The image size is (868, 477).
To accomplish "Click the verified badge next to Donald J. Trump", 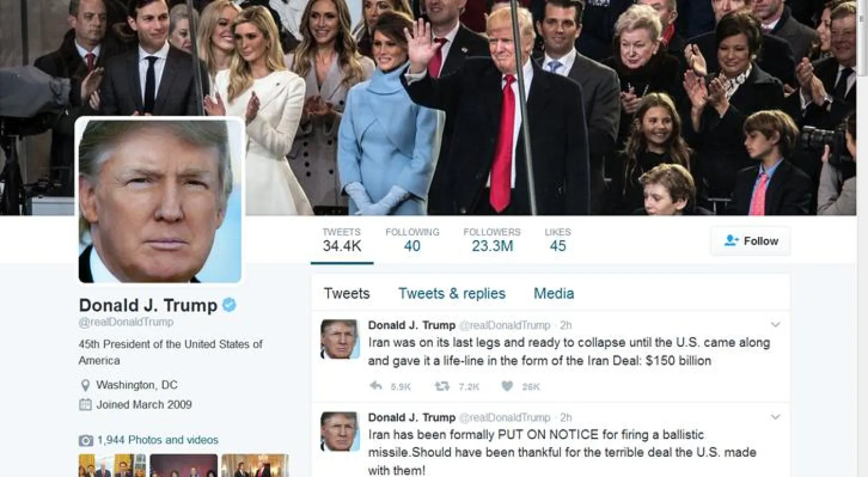I will click(229, 304).
